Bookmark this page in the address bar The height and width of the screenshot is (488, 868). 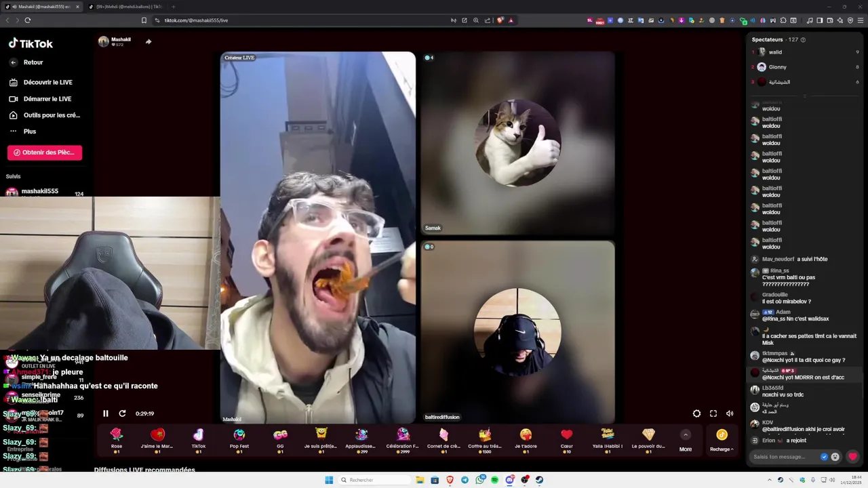point(144,20)
